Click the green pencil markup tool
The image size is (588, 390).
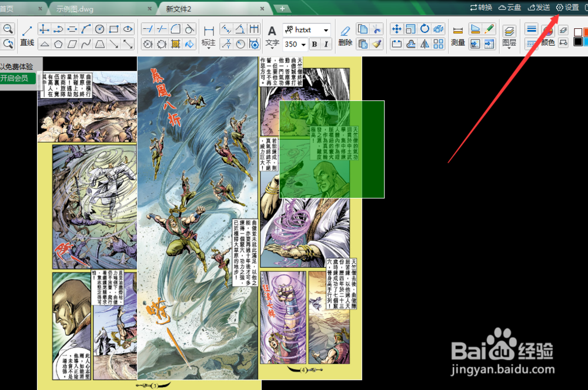coord(489,29)
